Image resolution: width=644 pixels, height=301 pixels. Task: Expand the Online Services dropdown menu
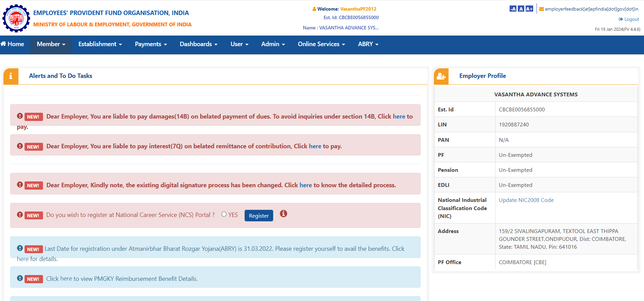pyautogui.click(x=321, y=44)
